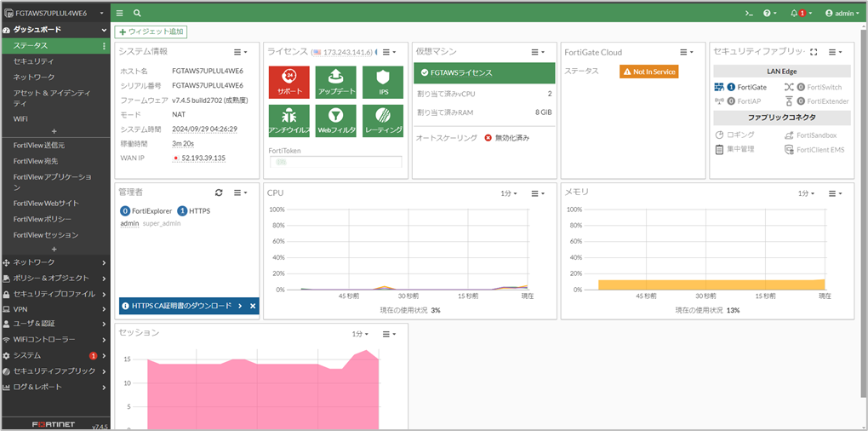Open システム情報 widget menu
868x431 pixels.
click(240, 52)
